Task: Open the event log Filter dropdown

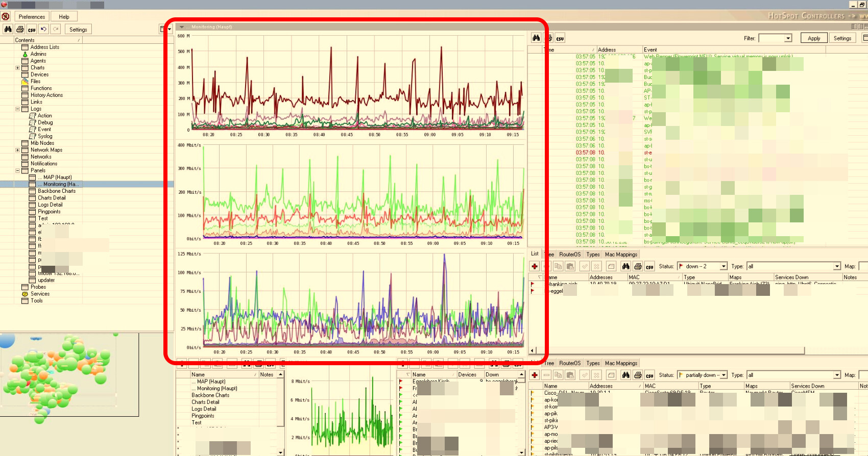Action: click(x=788, y=38)
